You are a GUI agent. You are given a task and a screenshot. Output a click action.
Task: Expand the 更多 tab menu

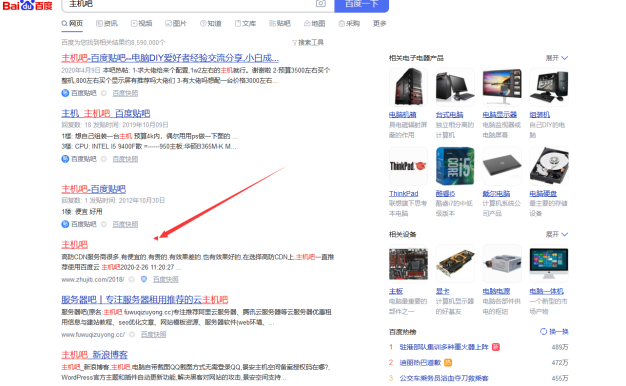click(x=380, y=24)
